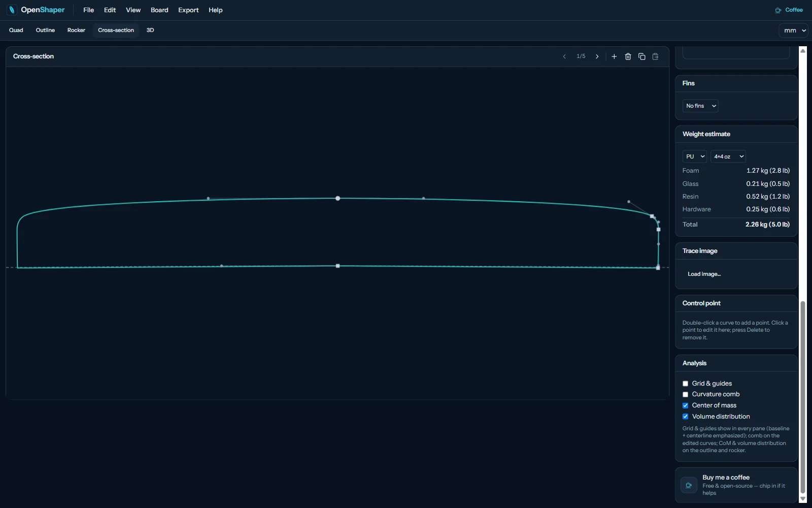This screenshot has width=812, height=508.
Task: Open the Board menu
Action: (x=159, y=10)
